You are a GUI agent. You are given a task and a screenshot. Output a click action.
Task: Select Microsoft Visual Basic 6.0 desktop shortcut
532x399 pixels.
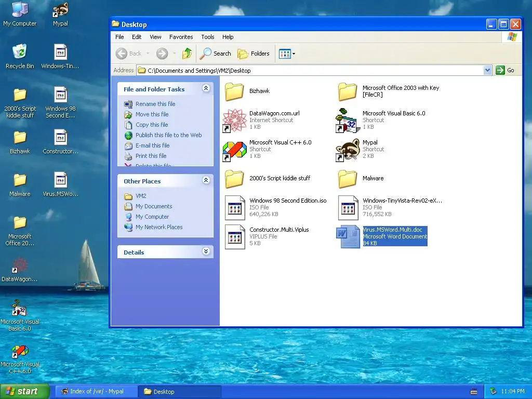tap(20, 315)
